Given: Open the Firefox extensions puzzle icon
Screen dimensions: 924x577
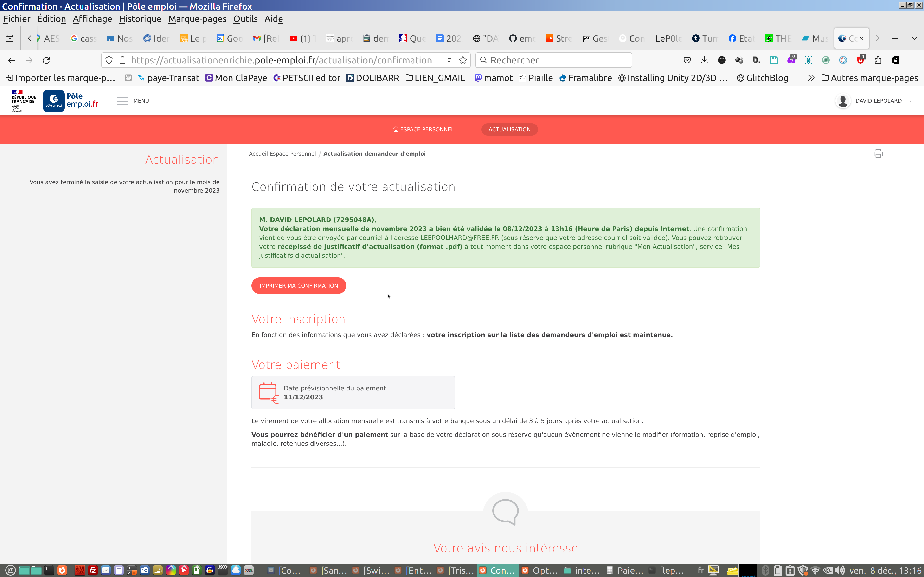Looking at the screenshot, I should 878,60.
